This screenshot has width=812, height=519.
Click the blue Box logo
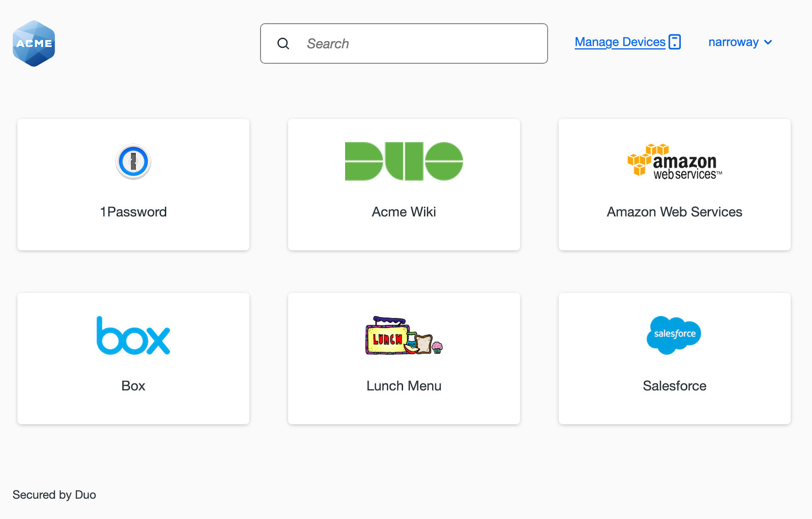point(133,335)
